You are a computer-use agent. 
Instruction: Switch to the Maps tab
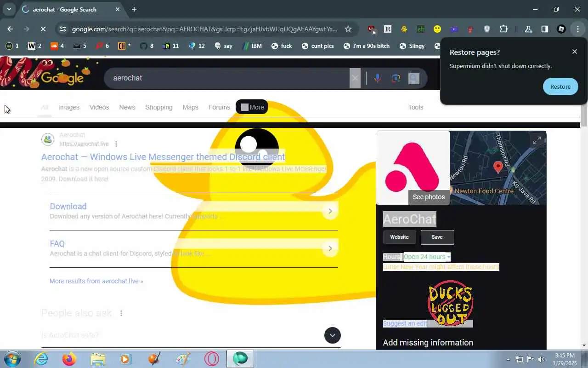pos(190,107)
